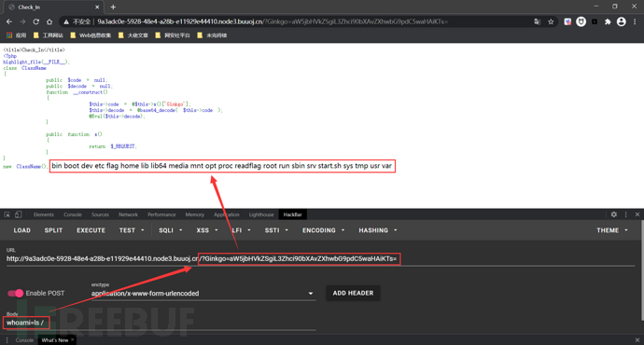Bookmark this page with the star icon
The height and width of the screenshot is (345, 644).
(551, 21)
